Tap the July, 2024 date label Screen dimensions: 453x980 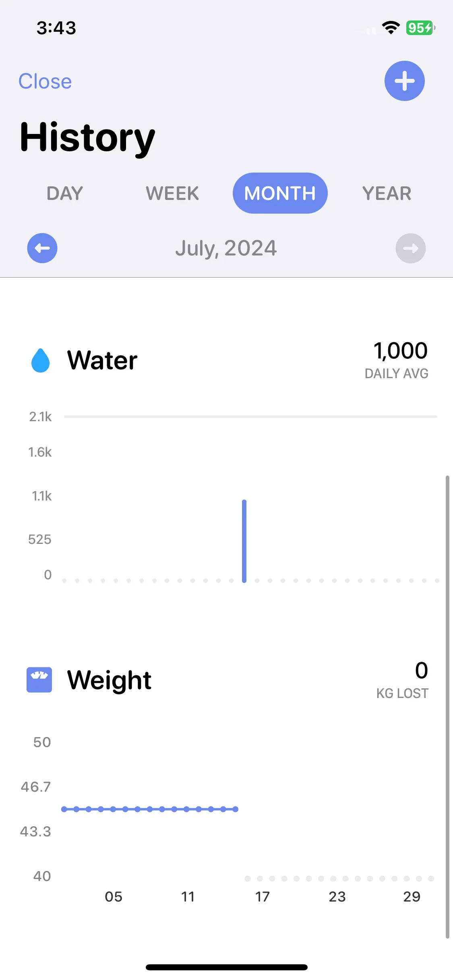226,248
